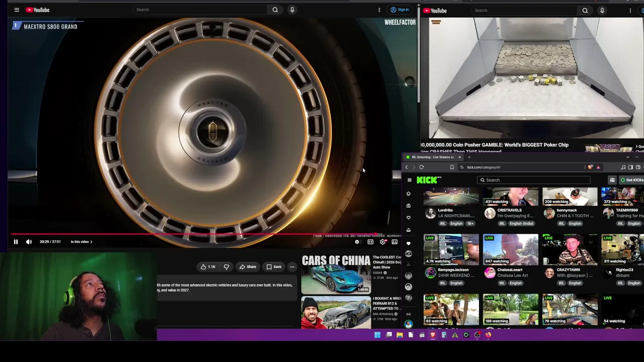
Task: Go back in the Kick browser
Action: 407,167
